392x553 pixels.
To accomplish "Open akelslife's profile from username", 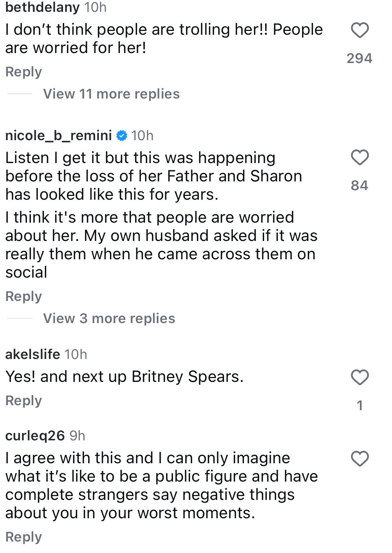I will point(33,354).
